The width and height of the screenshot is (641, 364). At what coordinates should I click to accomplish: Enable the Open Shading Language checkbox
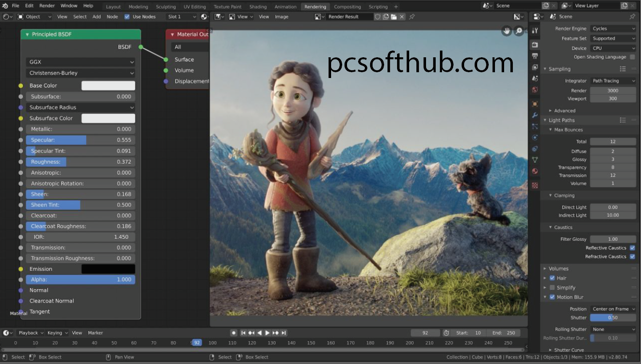coord(632,57)
